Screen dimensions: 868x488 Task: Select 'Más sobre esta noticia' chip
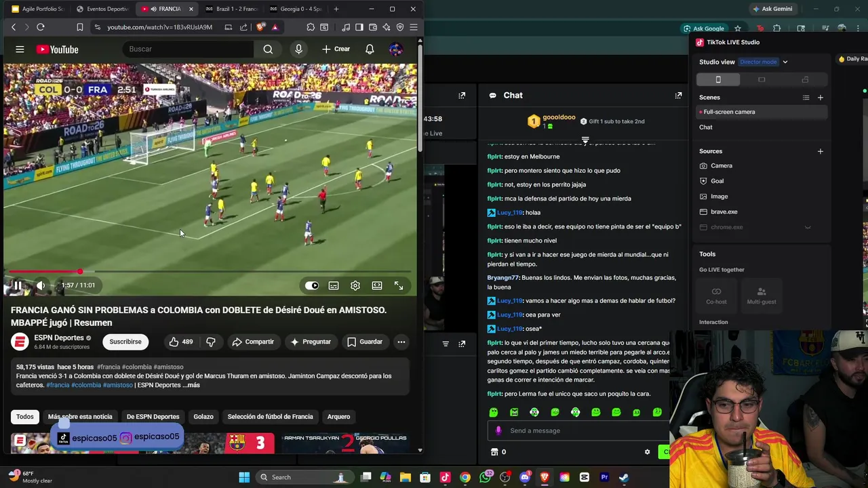tap(80, 416)
